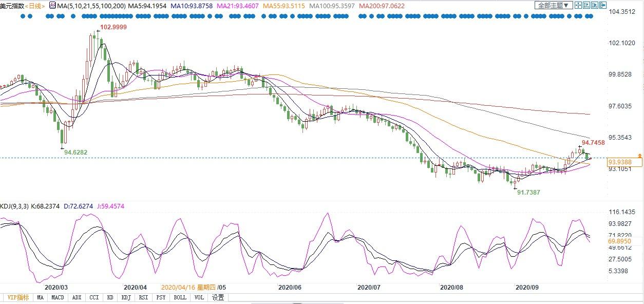The height and width of the screenshot is (304, 644).
Task: Select the KDJ indicator tab
Action: tap(126, 297)
